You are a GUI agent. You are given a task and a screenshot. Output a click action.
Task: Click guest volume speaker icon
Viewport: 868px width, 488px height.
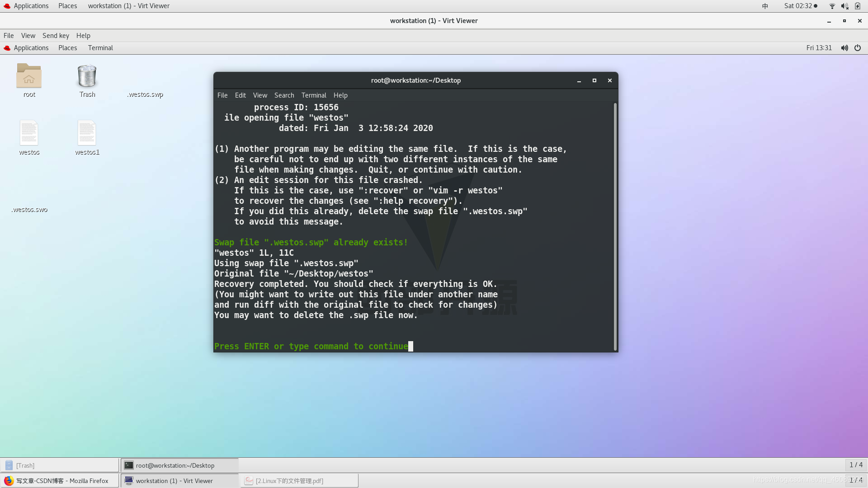point(844,48)
